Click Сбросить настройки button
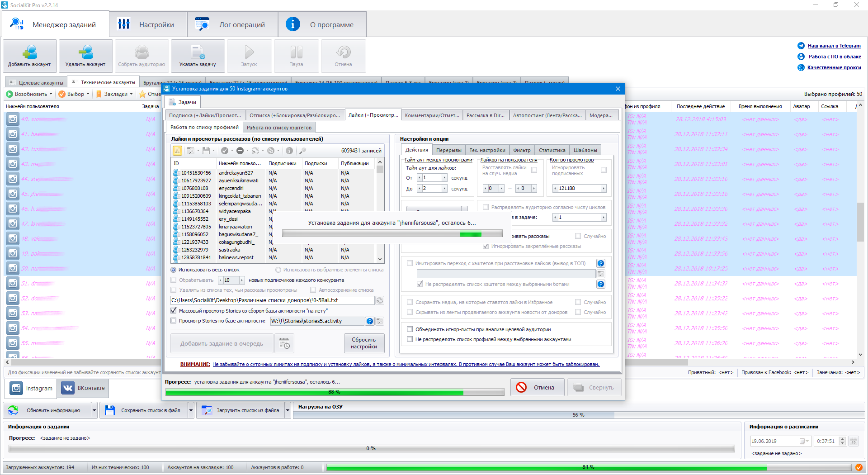Viewport: 868px width, 475px height. pyautogui.click(x=364, y=343)
